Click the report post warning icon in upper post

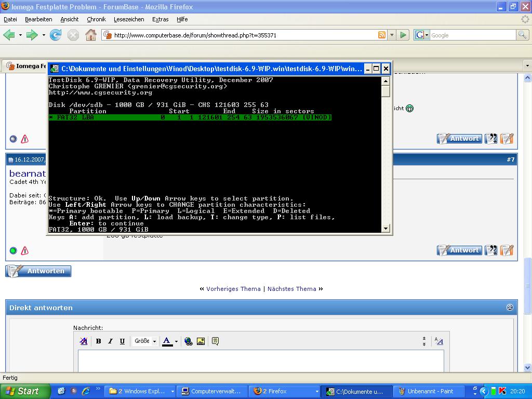(x=25, y=139)
